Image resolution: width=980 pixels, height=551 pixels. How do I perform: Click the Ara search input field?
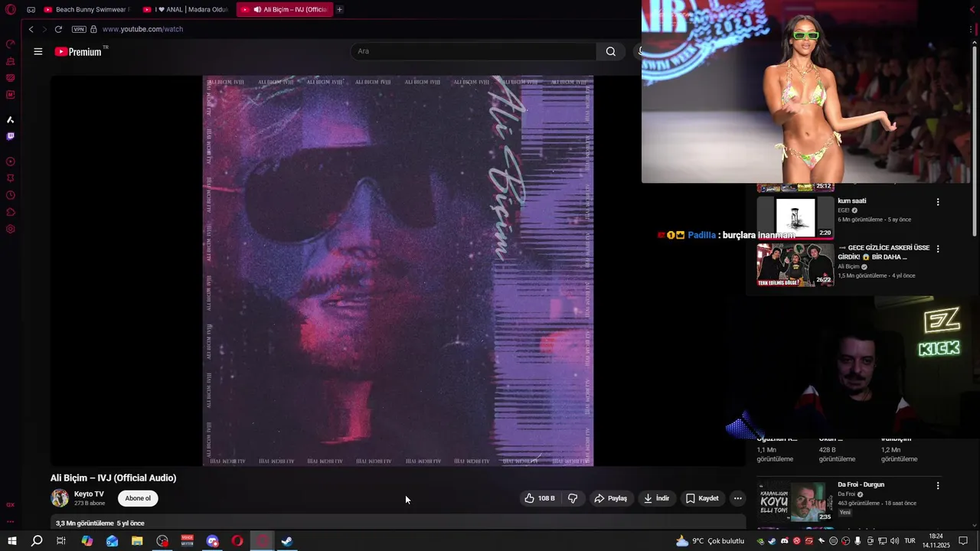pos(473,51)
